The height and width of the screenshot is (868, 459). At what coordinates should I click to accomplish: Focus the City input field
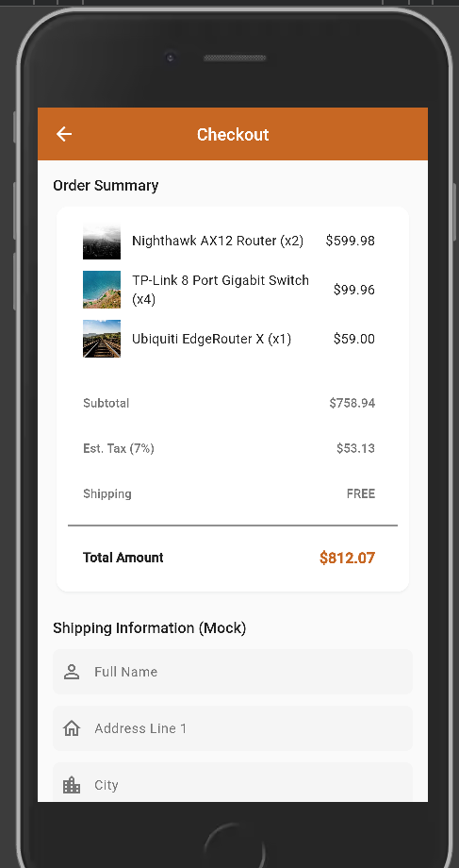tap(233, 782)
